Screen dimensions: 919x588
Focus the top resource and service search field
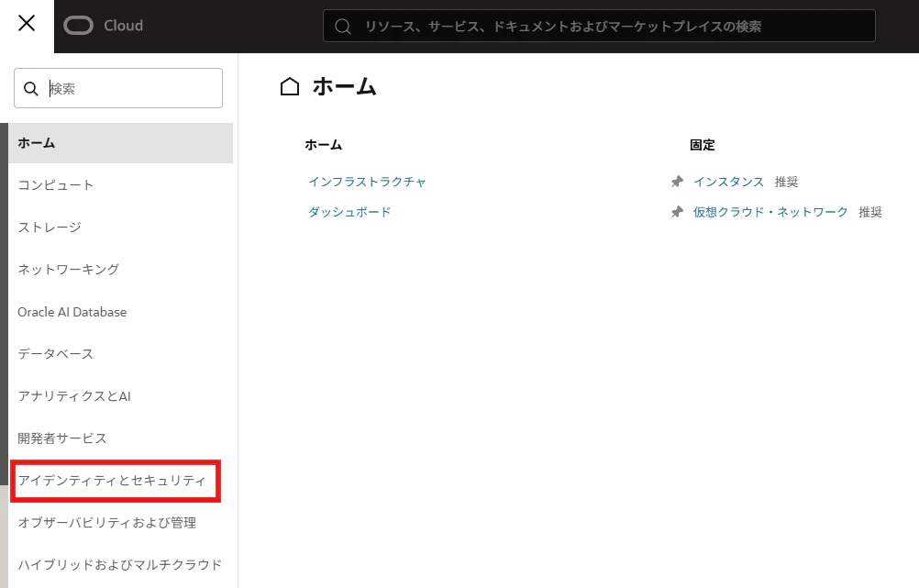pyautogui.click(x=599, y=26)
